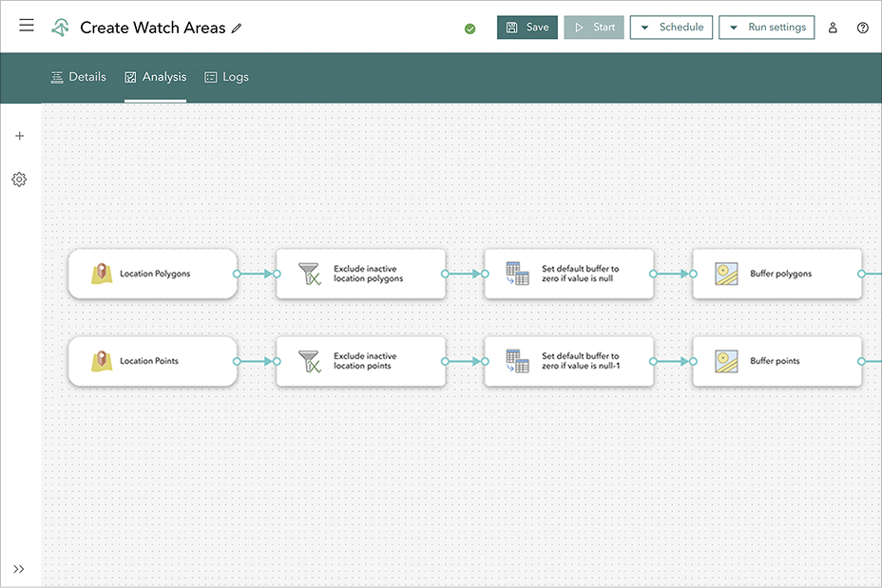Select the Exclude inactive location points node

tap(360, 362)
